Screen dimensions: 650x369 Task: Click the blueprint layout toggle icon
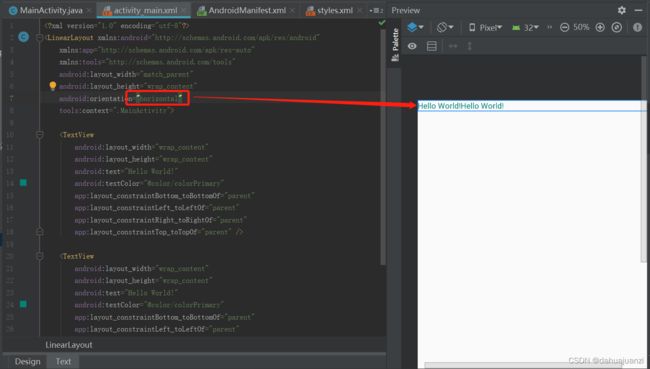432,46
